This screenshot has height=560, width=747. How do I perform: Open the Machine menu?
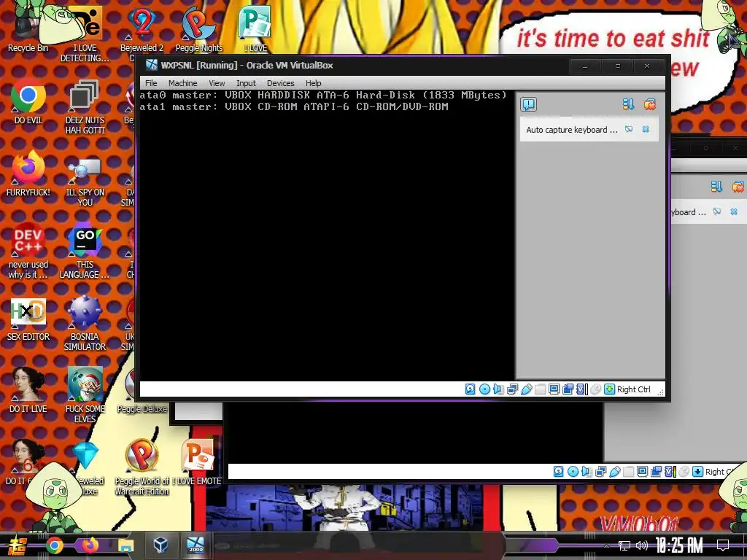(182, 83)
